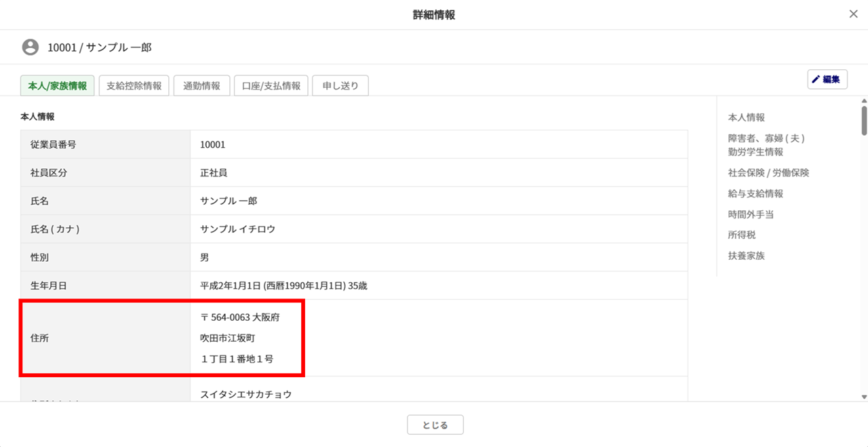Go to 社会保険 / 労働保険 section link
This screenshot has height=447, width=868.
pos(768,173)
